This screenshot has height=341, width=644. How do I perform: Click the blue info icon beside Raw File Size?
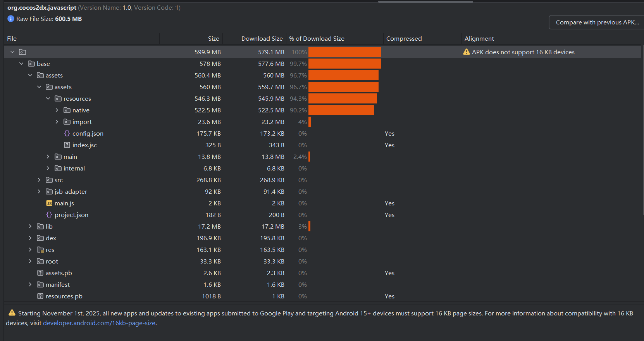11,19
